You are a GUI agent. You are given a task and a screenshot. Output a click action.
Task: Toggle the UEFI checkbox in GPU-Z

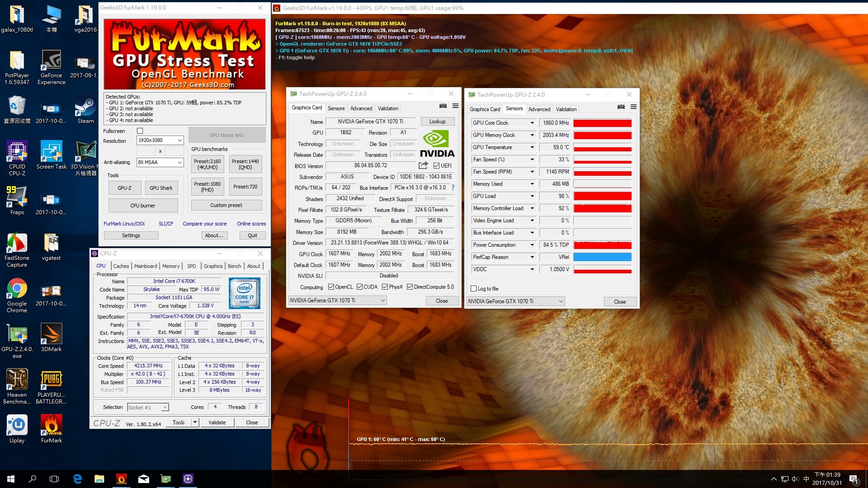tap(436, 166)
